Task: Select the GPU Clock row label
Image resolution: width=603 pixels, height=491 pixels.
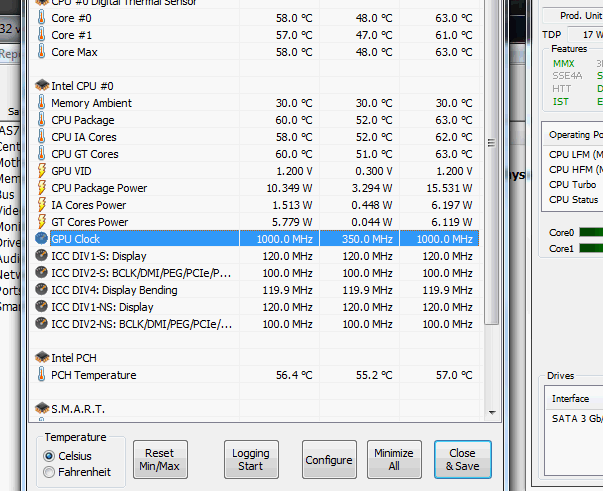Action: click(x=75, y=239)
